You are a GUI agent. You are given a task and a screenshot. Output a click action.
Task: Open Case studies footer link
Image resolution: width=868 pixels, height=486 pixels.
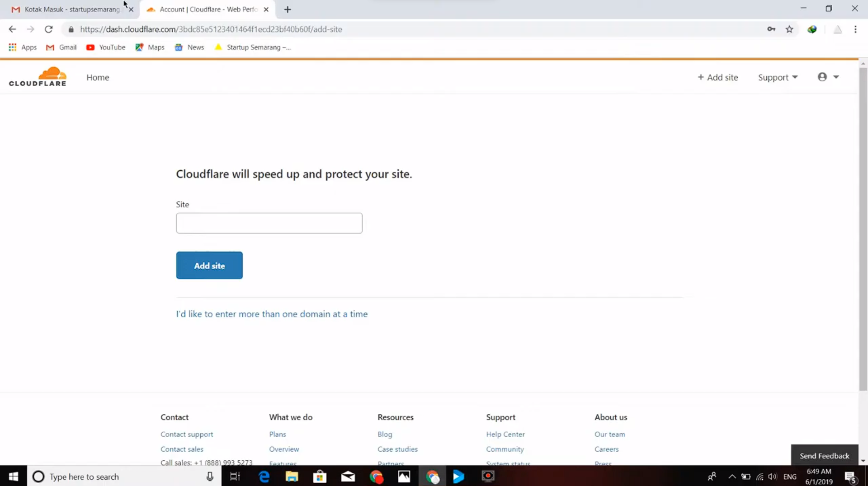[397, 449]
